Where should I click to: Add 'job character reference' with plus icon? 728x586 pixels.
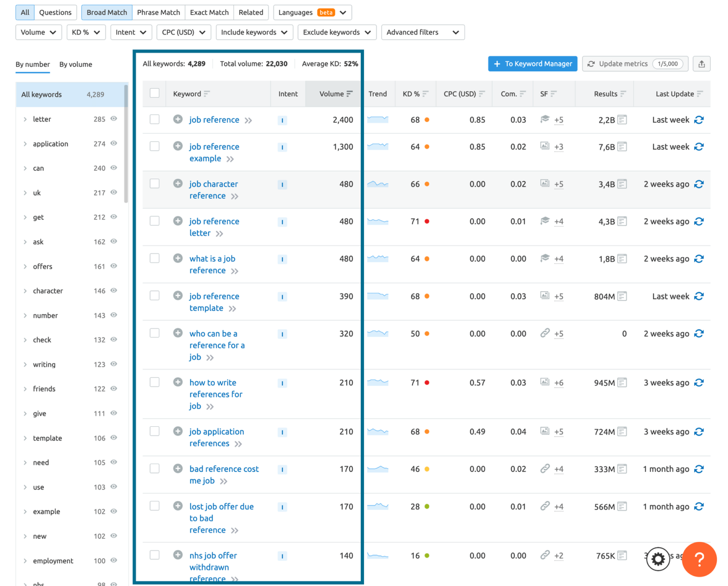click(178, 184)
